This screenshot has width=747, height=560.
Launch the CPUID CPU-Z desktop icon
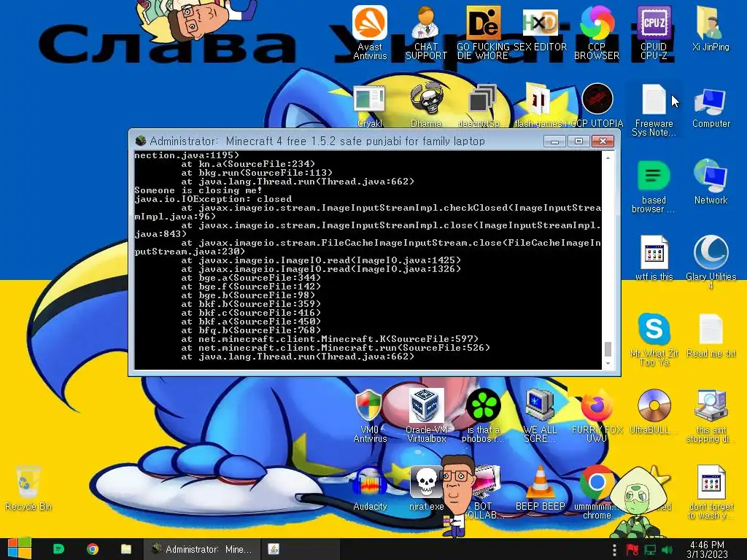[654, 32]
